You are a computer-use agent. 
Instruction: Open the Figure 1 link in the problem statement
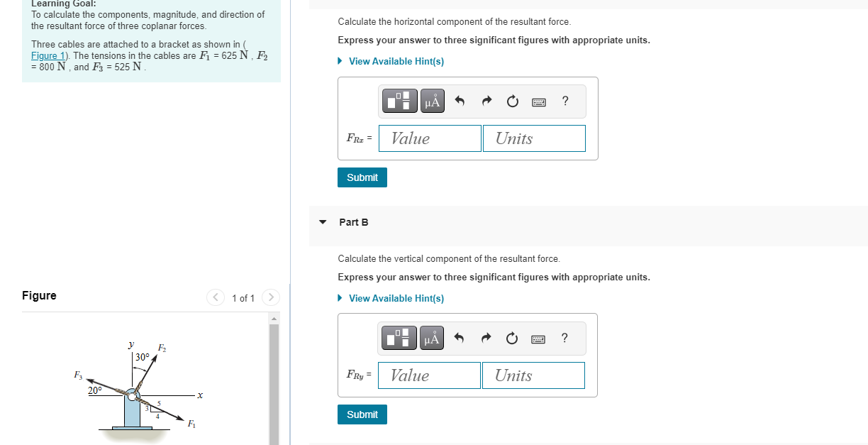[x=47, y=55]
